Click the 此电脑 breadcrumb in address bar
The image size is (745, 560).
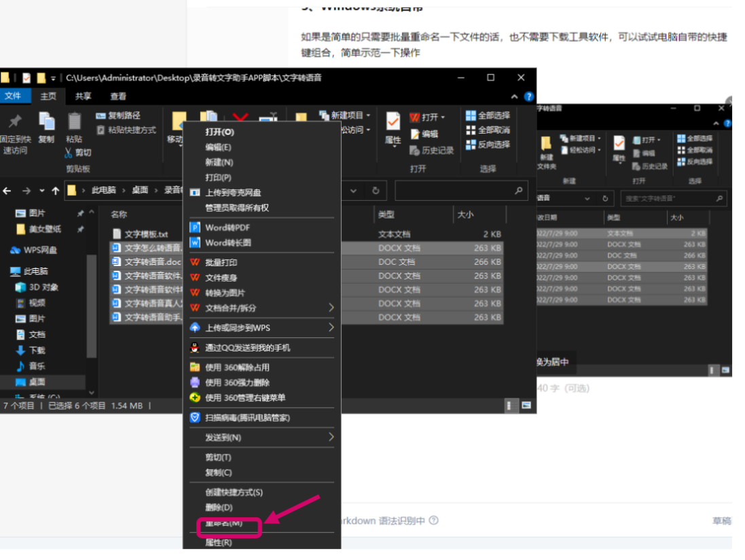point(104,191)
